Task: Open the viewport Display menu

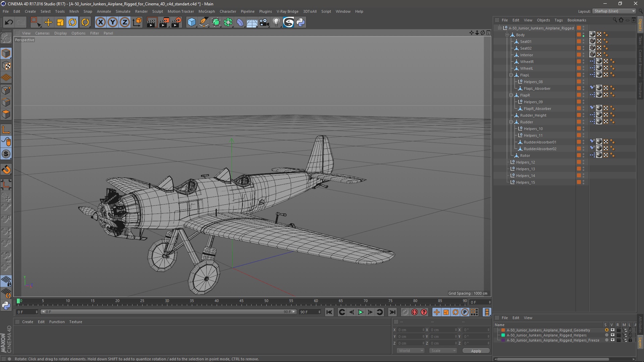Action: [60, 33]
